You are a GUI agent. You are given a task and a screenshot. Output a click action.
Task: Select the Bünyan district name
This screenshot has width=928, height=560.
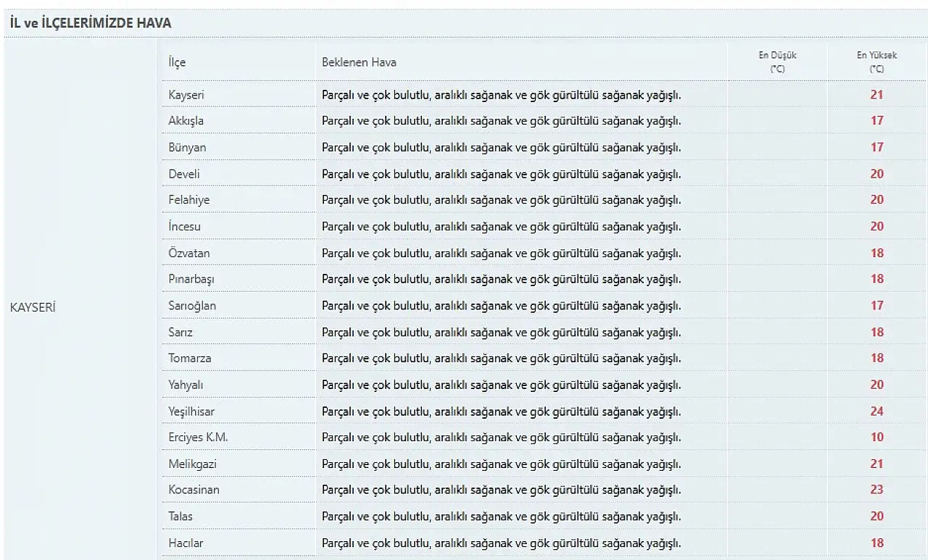pos(187,148)
